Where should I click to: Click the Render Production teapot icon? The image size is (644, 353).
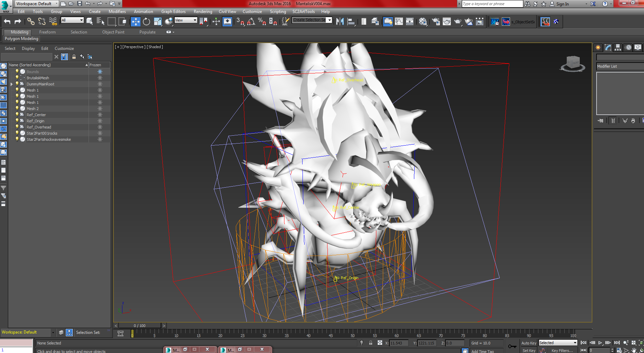tap(458, 22)
